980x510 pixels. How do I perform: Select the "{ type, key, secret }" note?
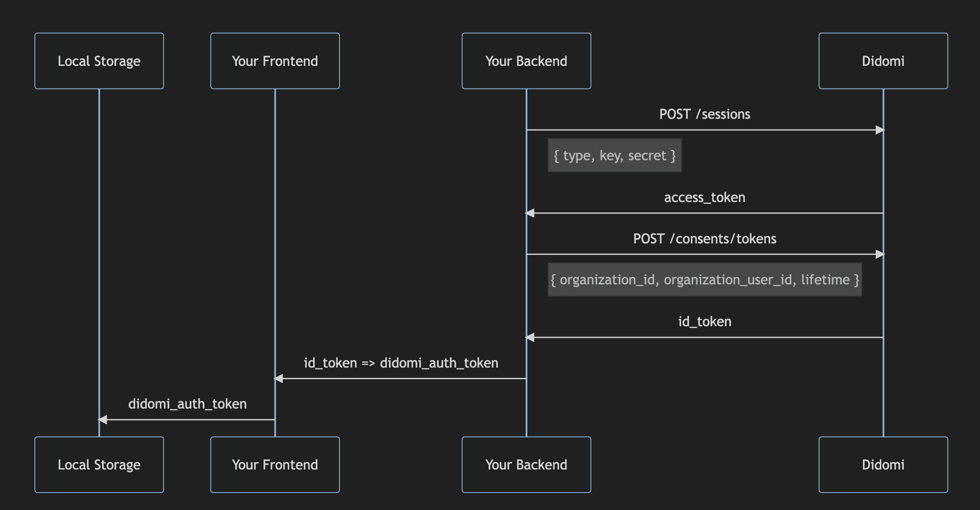tap(614, 156)
